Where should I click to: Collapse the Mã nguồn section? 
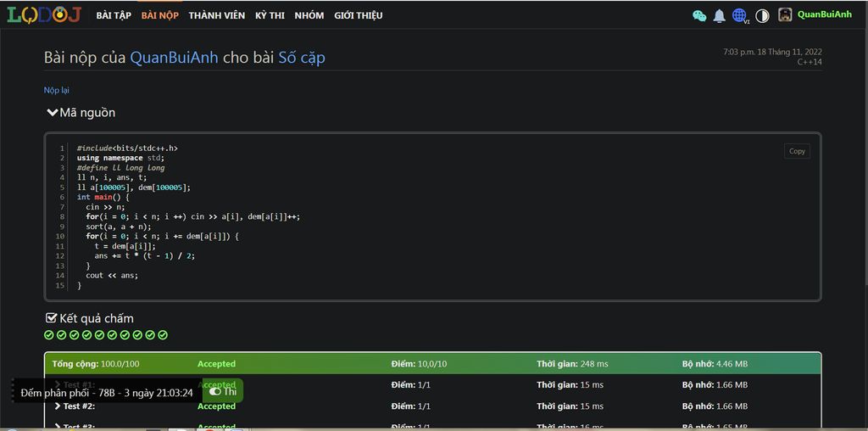click(x=52, y=113)
